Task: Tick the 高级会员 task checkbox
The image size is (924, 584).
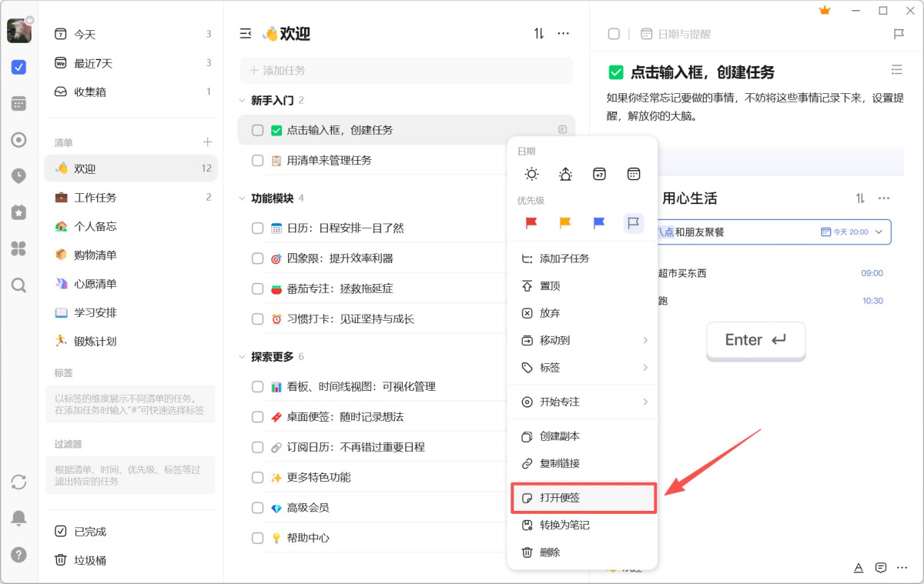Action: point(257,507)
